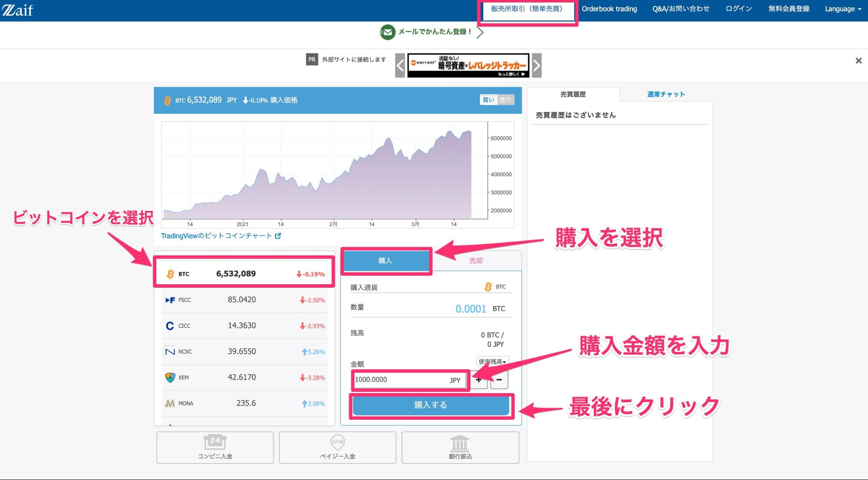Select the NCXC token icon
Screen dimensions: 868x480
[x=170, y=352]
